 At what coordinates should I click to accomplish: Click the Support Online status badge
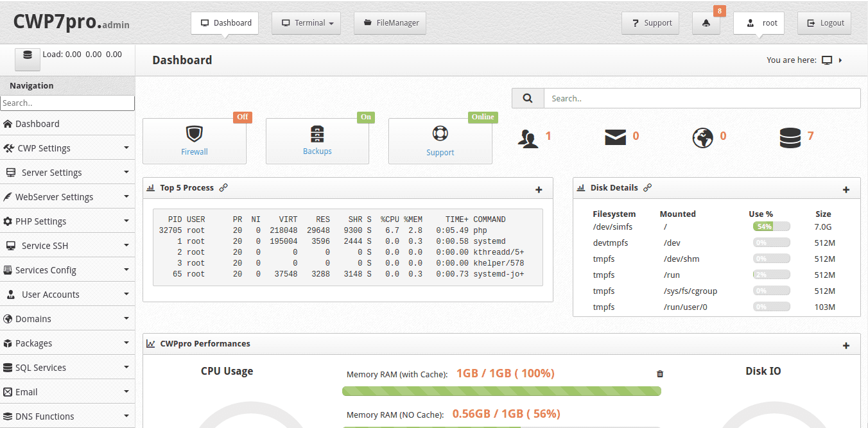(x=483, y=117)
